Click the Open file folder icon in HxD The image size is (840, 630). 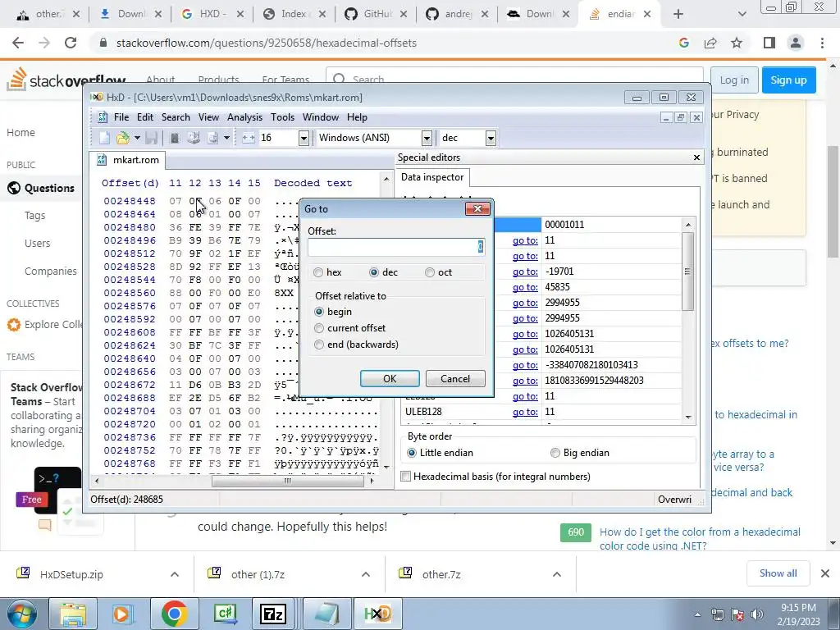click(123, 138)
